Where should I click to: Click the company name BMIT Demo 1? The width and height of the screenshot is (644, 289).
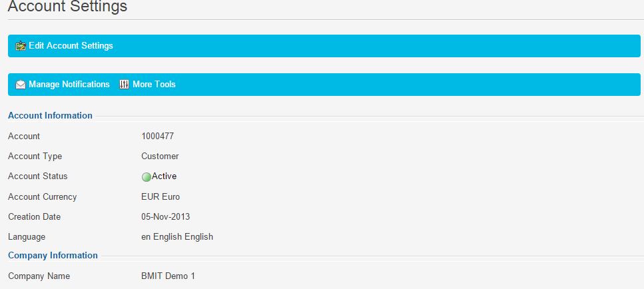[x=168, y=276]
